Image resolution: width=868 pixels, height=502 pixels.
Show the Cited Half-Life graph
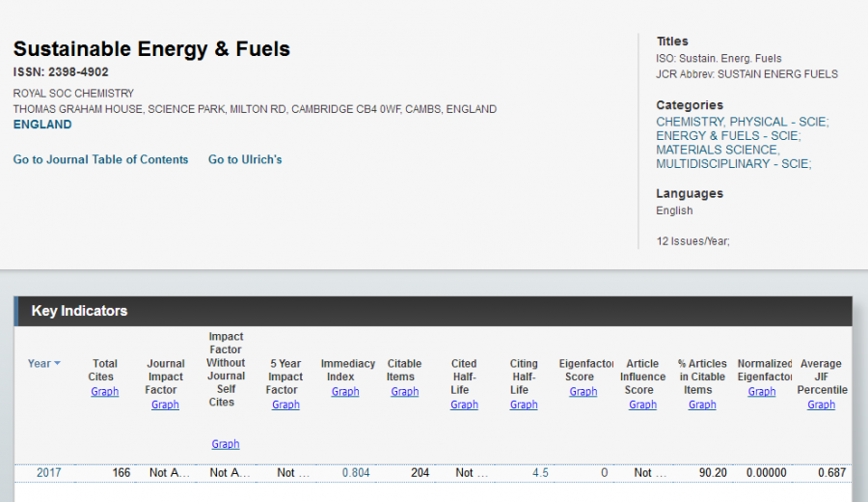[464, 405]
